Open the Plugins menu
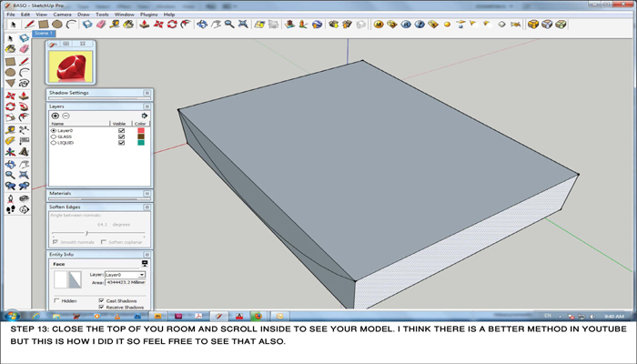 tap(148, 15)
